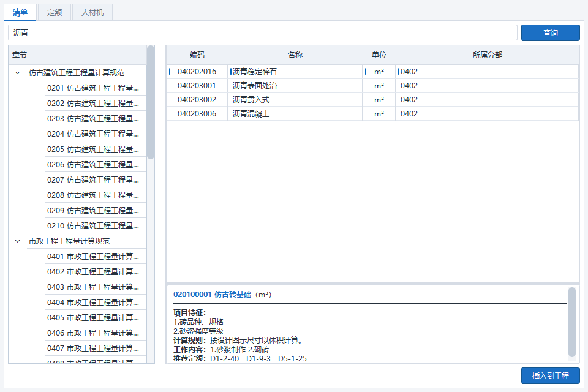The height and width of the screenshot is (392, 588).
Task: Click the 编码 column header
Action: tap(197, 55)
